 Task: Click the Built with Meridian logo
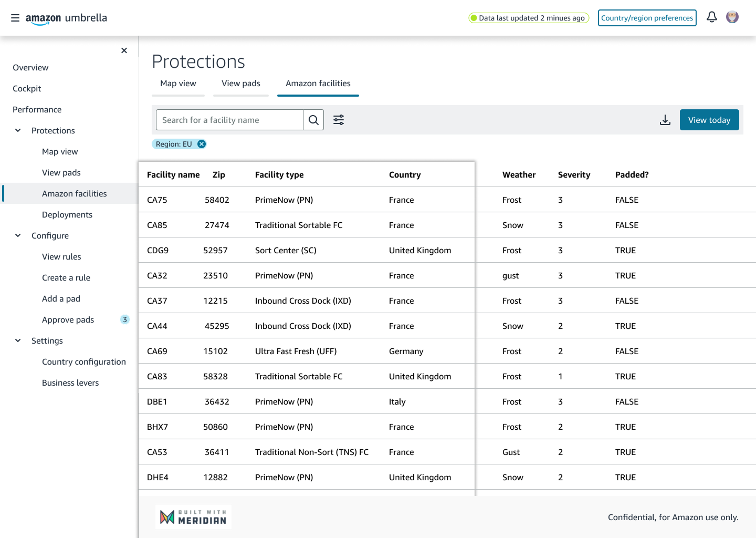(193, 517)
